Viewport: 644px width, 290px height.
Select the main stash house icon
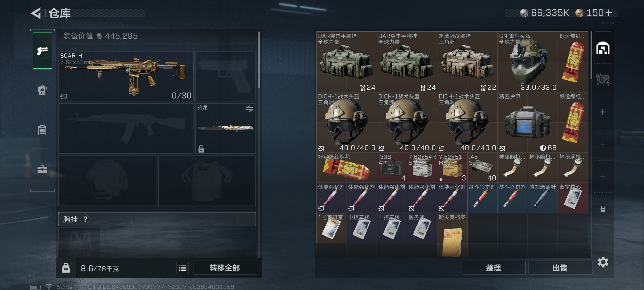click(x=603, y=48)
